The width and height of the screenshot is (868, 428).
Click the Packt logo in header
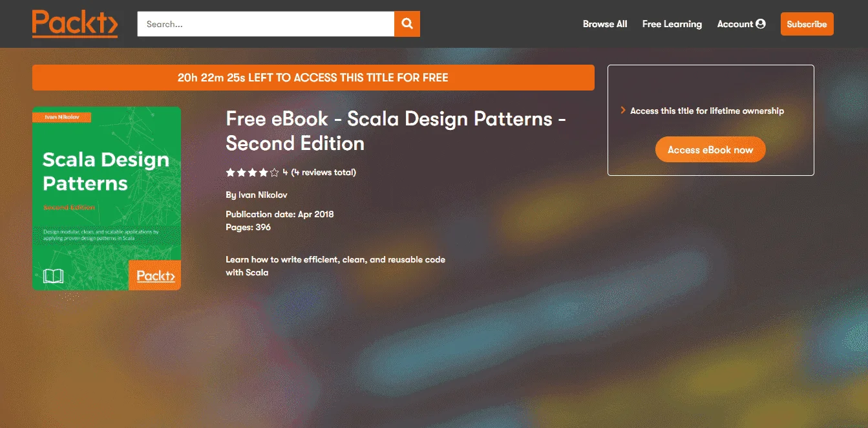(x=75, y=24)
